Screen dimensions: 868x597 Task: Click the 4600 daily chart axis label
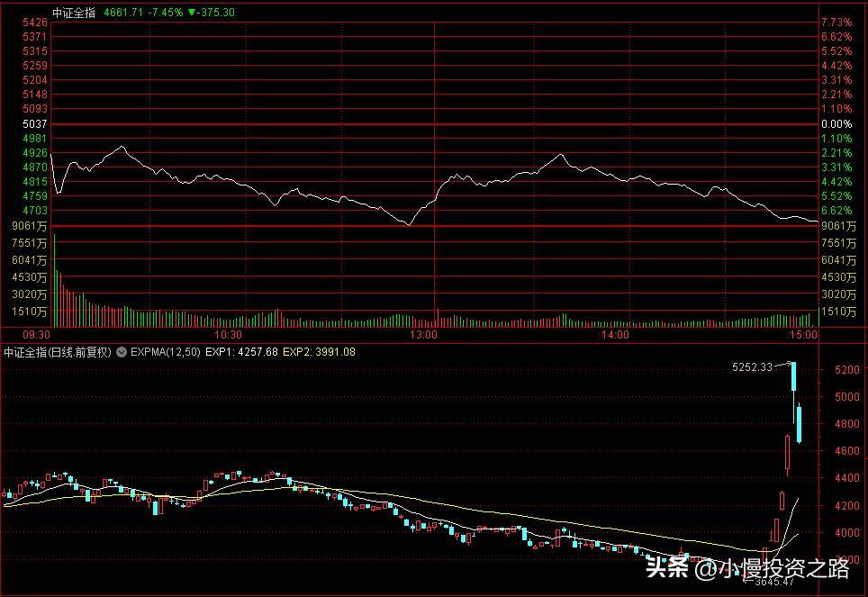(847, 451)
